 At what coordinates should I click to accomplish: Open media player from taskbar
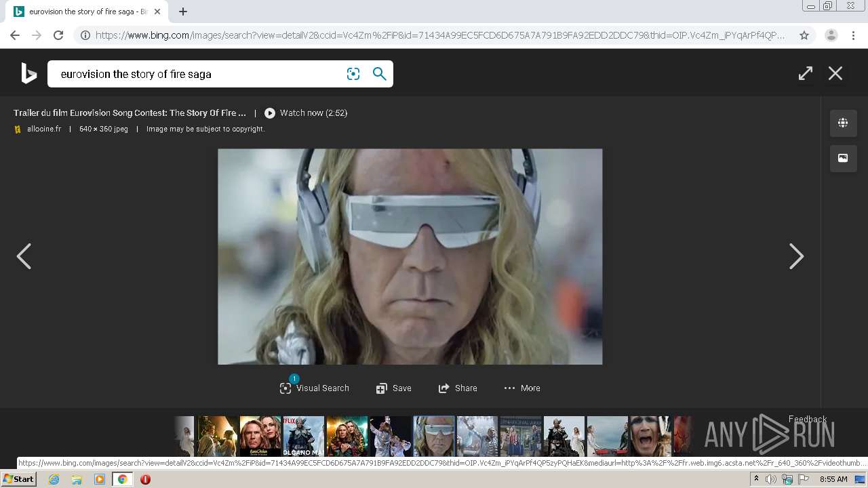pos(100,479)
